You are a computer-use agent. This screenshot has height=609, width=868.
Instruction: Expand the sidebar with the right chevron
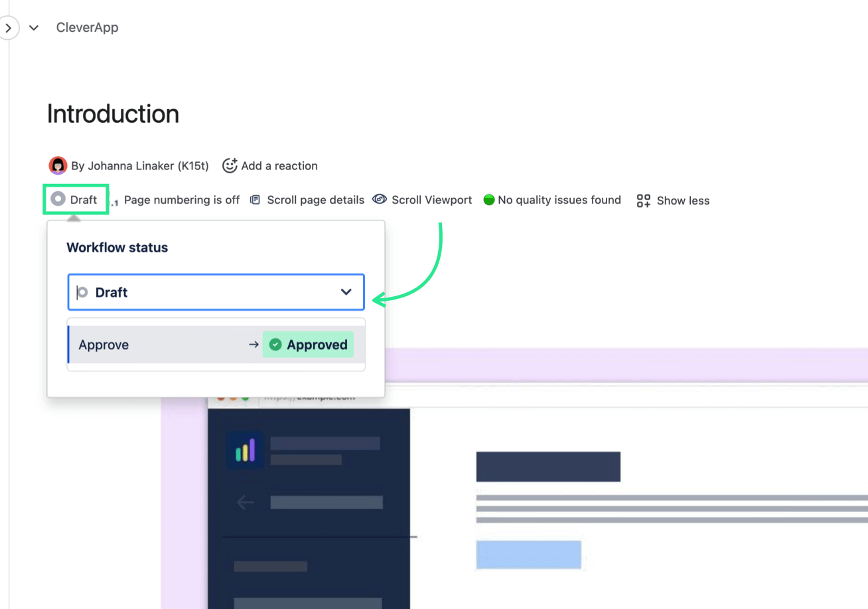pos(9,28)
